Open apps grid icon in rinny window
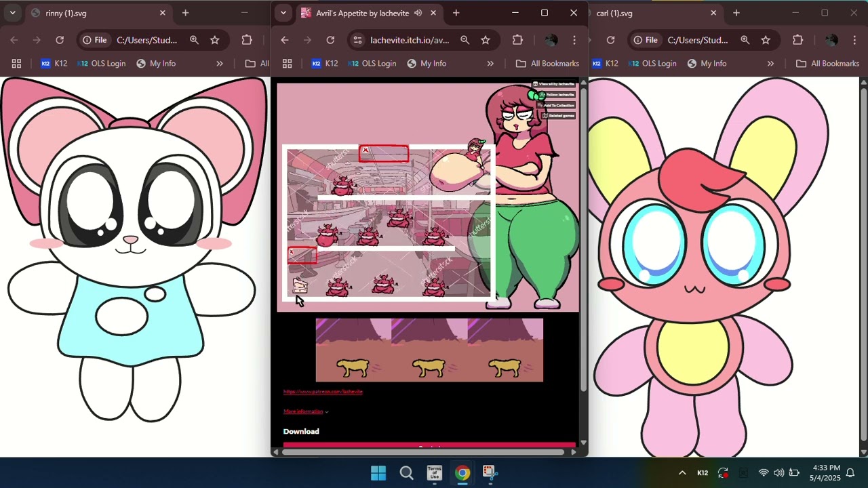This screenshot has height=488, width=868. (16, 64)
